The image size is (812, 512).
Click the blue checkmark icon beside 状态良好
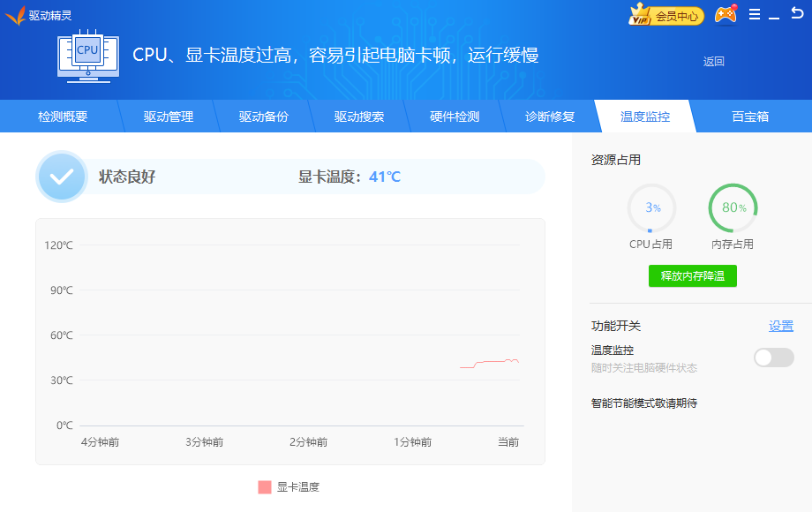[62, 177]
